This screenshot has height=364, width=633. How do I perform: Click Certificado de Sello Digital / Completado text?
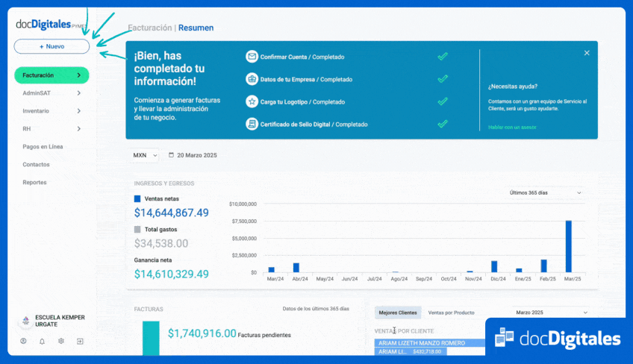click(x=314, y=125)
